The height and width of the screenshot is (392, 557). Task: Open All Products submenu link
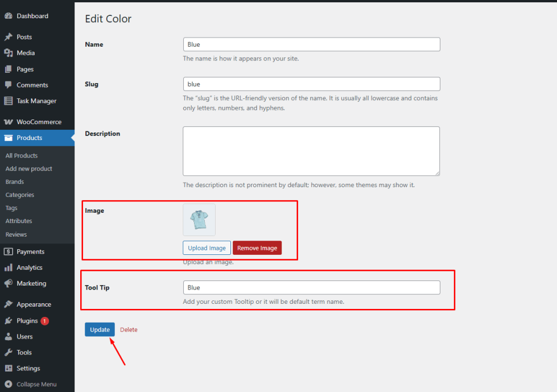21,155
